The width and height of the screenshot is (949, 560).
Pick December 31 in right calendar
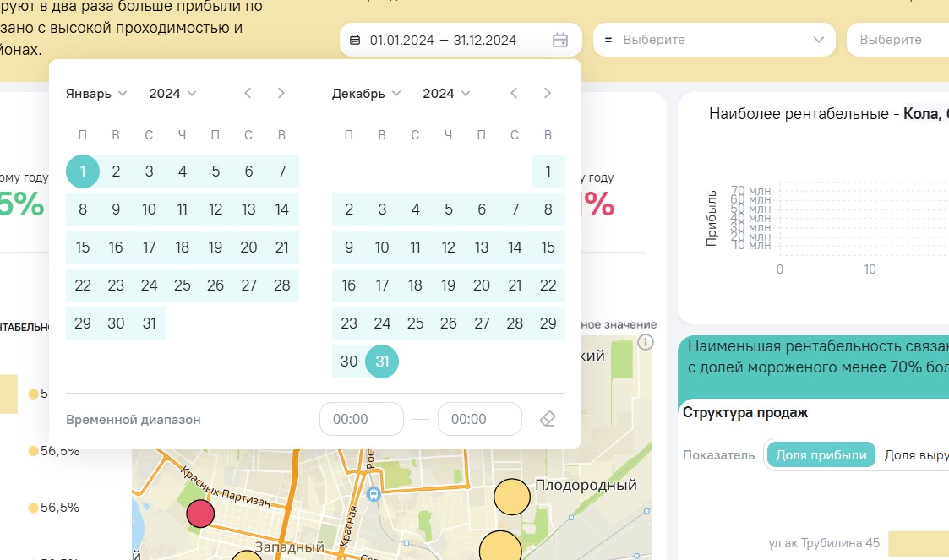tap(382, 362)
